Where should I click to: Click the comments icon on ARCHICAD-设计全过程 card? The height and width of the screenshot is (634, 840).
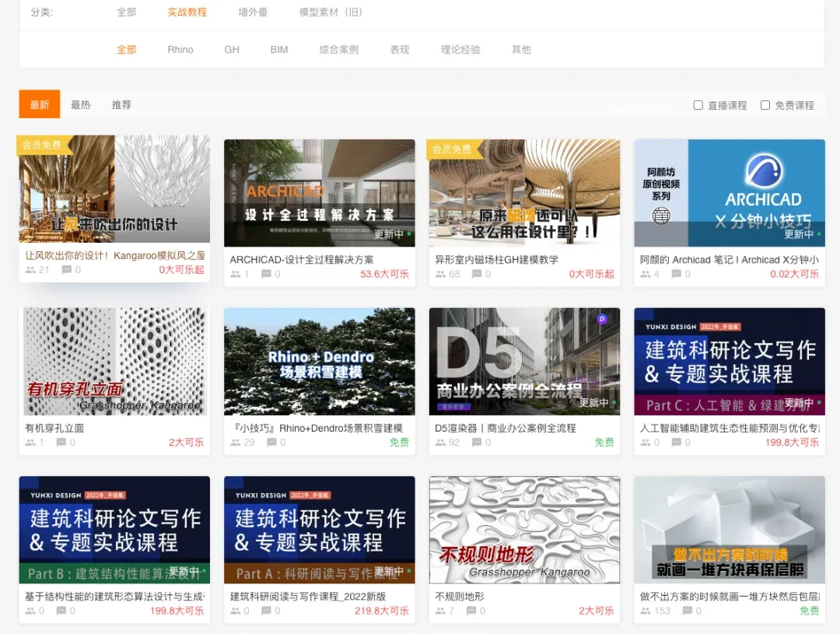(x=266, y=274)
